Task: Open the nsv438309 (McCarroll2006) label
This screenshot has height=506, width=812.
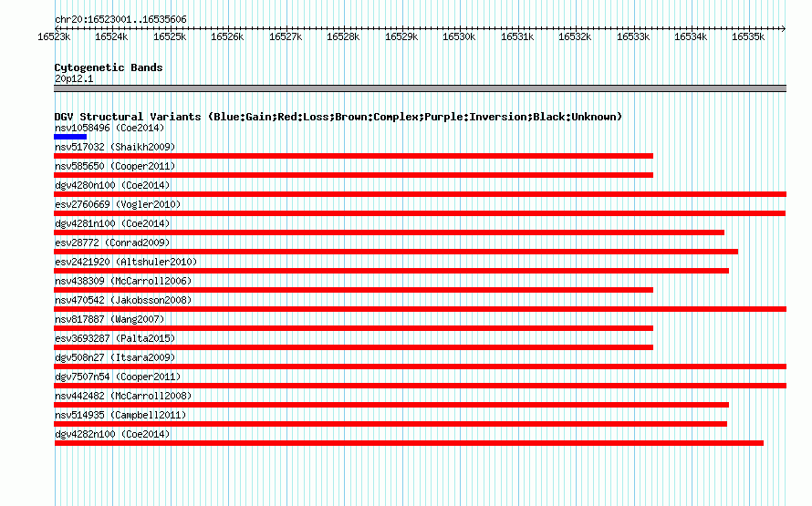Action: 123,281
